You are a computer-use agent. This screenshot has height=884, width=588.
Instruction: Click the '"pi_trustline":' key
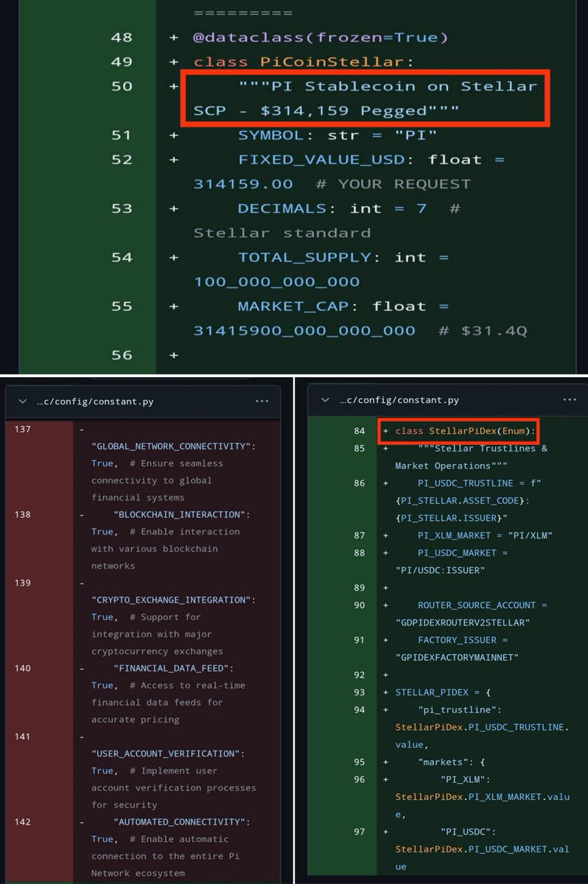coord(461,709)
